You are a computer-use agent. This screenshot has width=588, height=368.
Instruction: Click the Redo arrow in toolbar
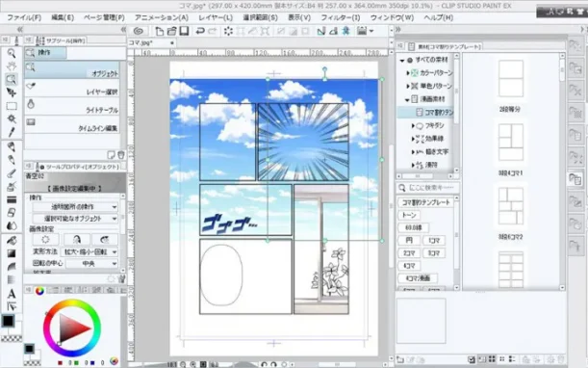pyautogui.click(x=213, y=31)
